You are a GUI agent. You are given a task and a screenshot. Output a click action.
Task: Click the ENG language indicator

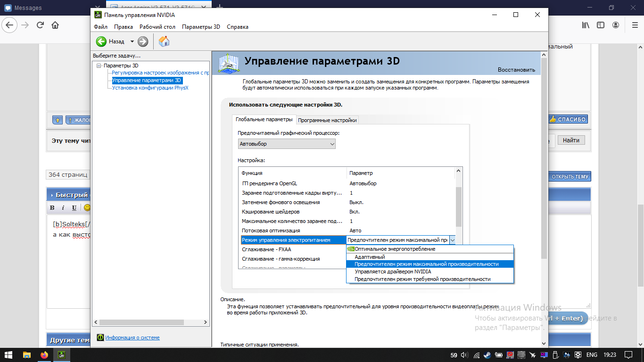(592, 355)
